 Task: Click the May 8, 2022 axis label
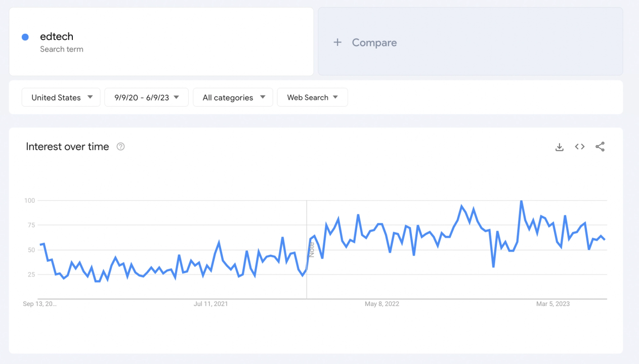click(382, 304)
